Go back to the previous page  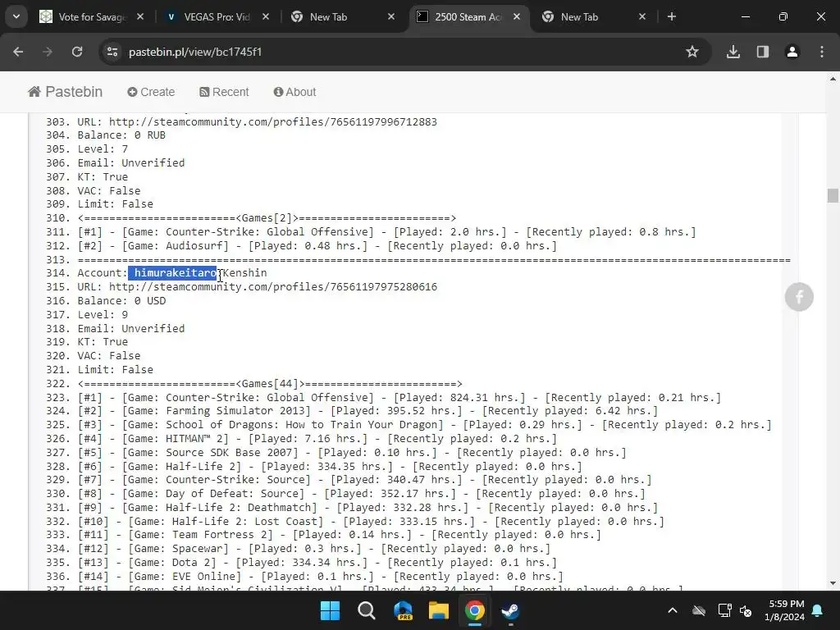click(18, 52)
